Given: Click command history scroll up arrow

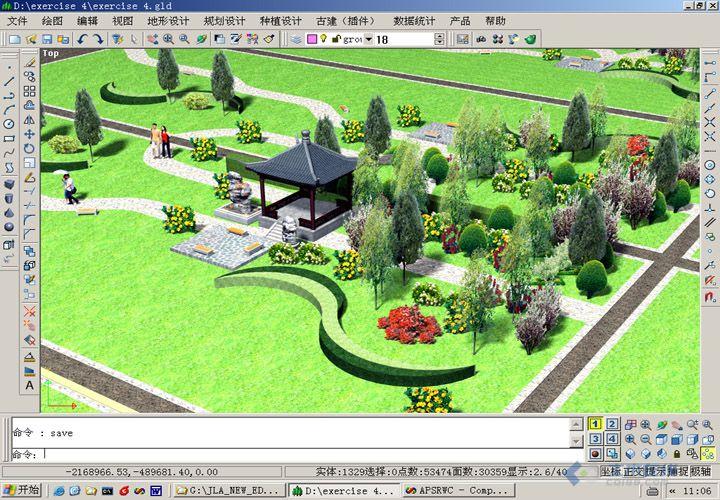Looking at the screenshot, I should [576, 425].
